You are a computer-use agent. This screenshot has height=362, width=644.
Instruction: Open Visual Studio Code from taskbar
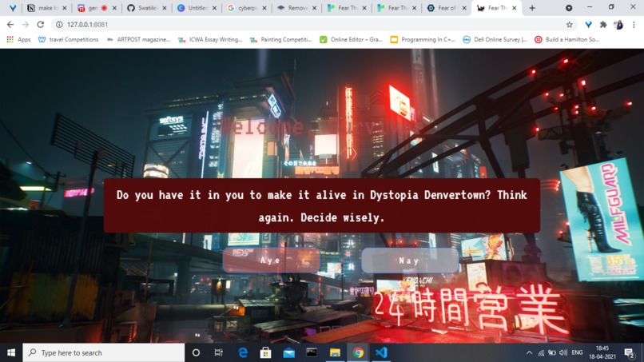381,352
